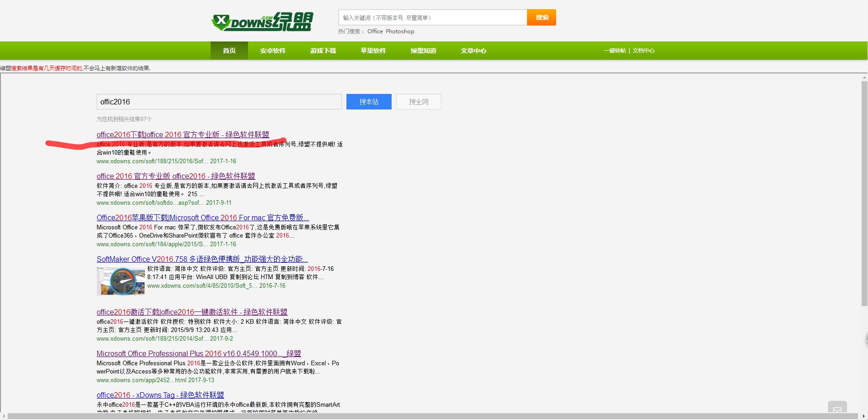868x420 pixels.
Task: Open the office2016下载 官方专业版 result
Action: [x=183, y=135]
